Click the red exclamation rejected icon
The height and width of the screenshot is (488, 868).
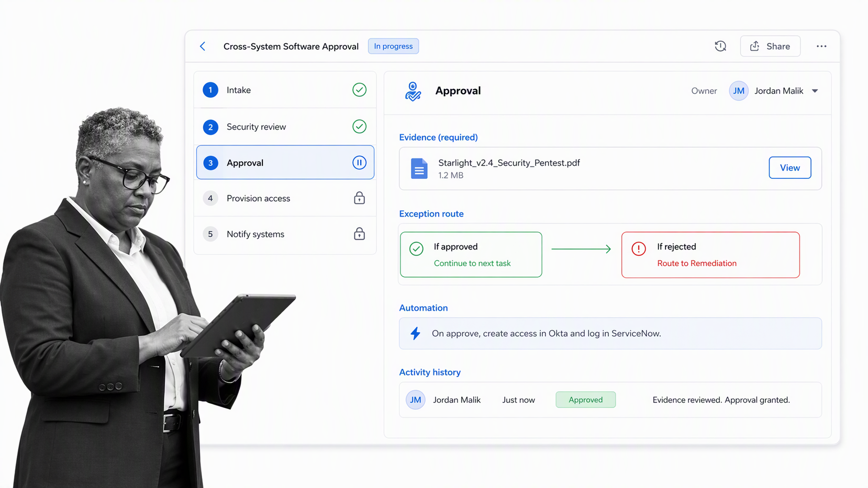click(x=638, y=249)
